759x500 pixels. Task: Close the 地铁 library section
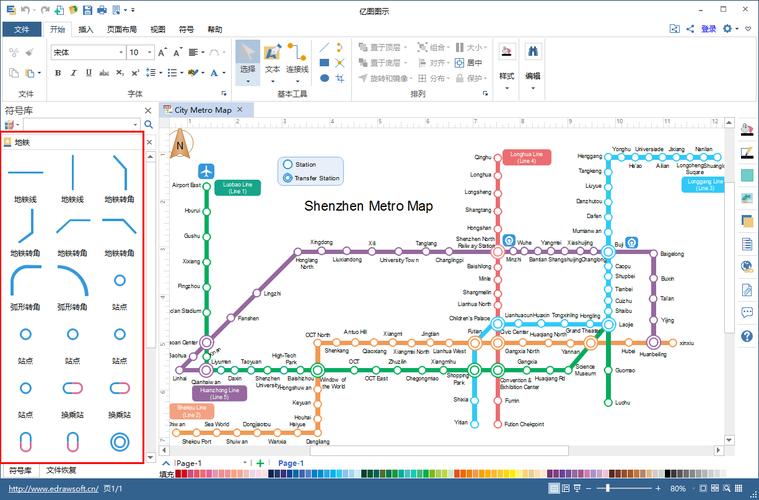point(149,142)
